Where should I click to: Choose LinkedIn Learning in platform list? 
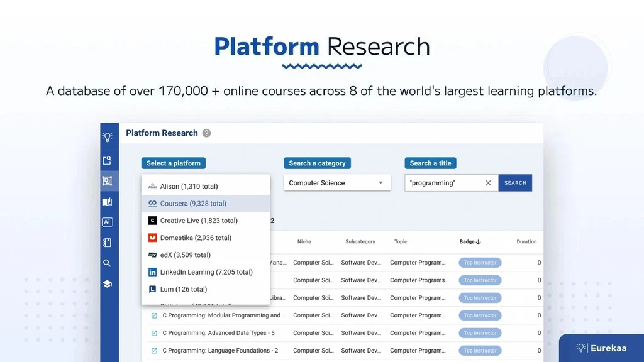(206, 272)
